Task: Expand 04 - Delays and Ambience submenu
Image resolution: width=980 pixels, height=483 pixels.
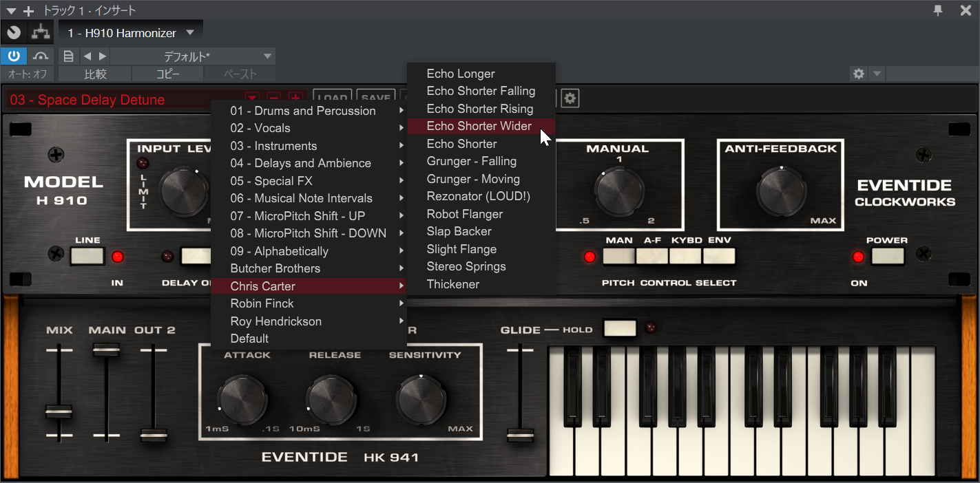Action: click(309, 163)
